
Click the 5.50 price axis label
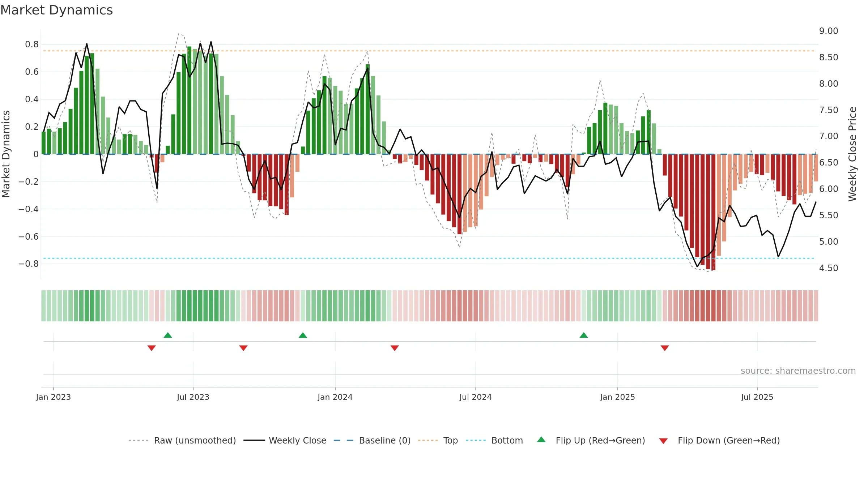829,215
